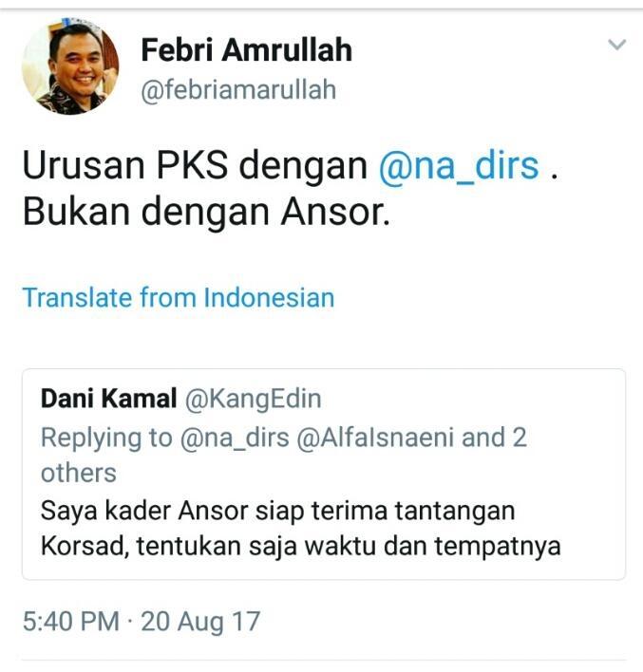
Task: Click the 5:40 PM timestamp
Action: click(x=71, y=621)
